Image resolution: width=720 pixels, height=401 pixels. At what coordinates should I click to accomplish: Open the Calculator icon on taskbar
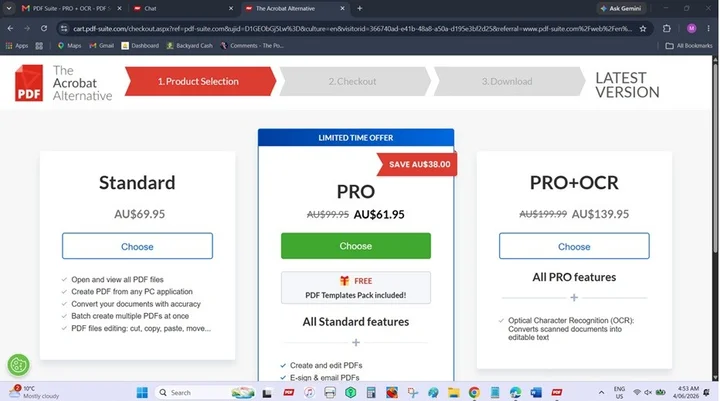[371, 392]
